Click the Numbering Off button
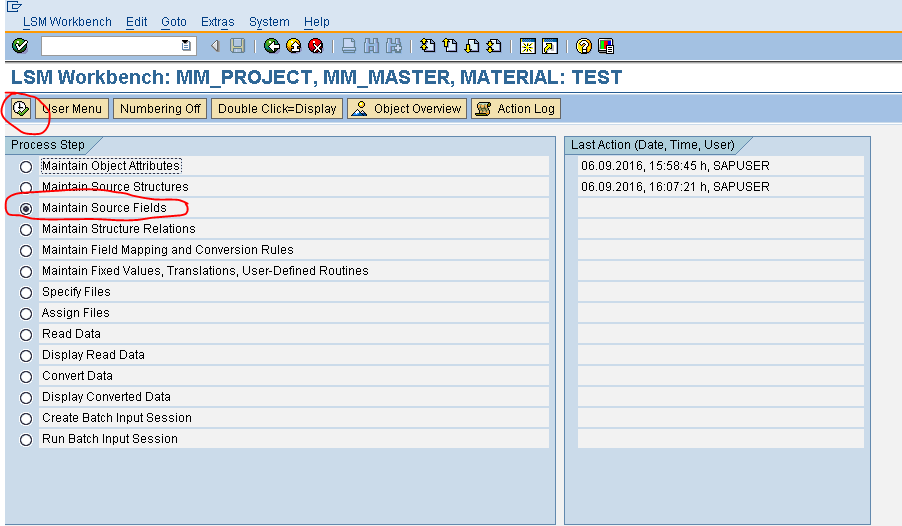Viewport: 902px width, 526px height. click(x=160, y=109)
